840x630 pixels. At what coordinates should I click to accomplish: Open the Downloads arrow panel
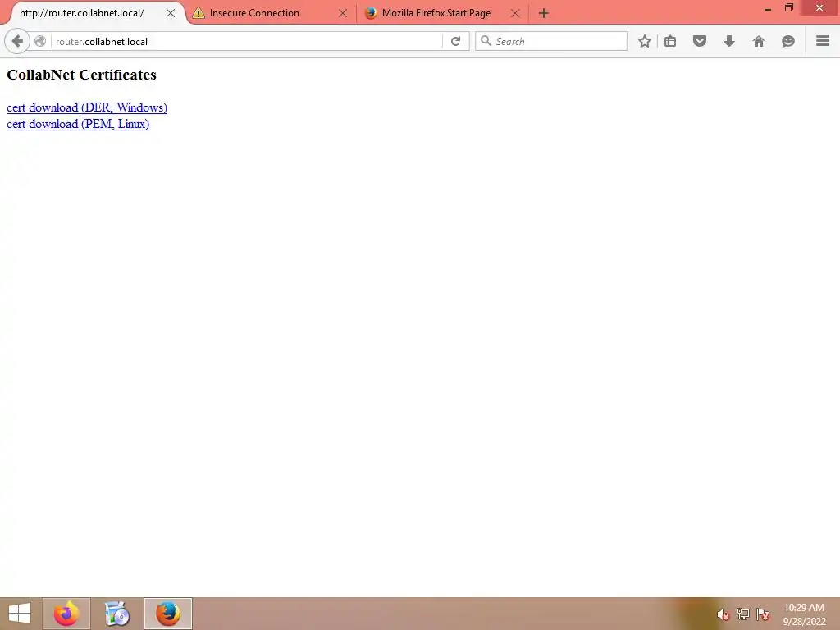point(729,41)
